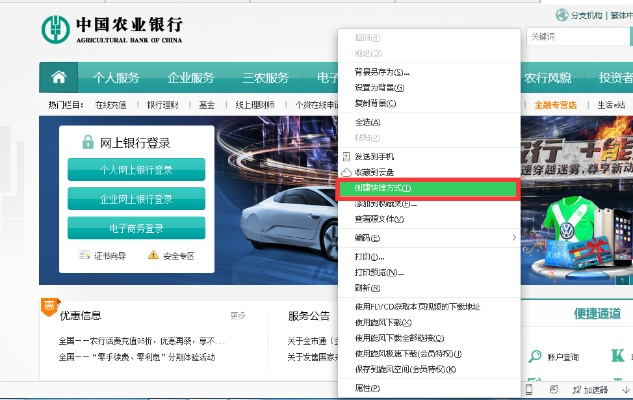This screenshot has width=633, height=400.
Task: Choose 添加到收藏夹(F) from the context menu
Action: (x=429, y=204)
